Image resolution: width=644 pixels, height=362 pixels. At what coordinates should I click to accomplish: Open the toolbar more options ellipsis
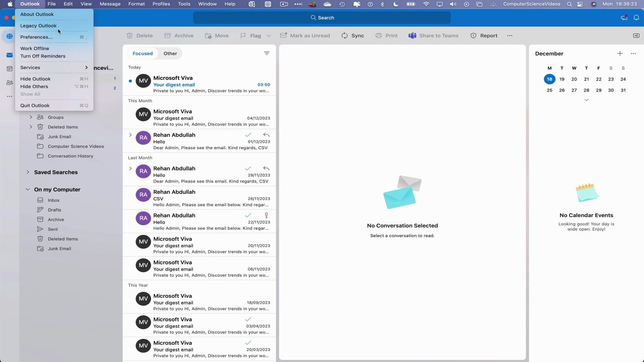(510, 36)
